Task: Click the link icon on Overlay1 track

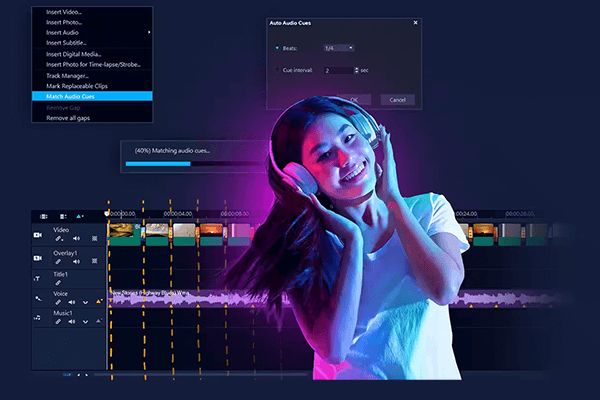Action: (59, 261)
